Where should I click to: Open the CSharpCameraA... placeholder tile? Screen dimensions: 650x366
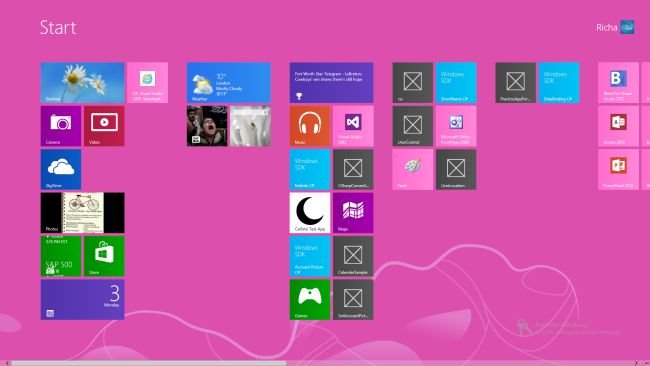(x=353, y=170)
